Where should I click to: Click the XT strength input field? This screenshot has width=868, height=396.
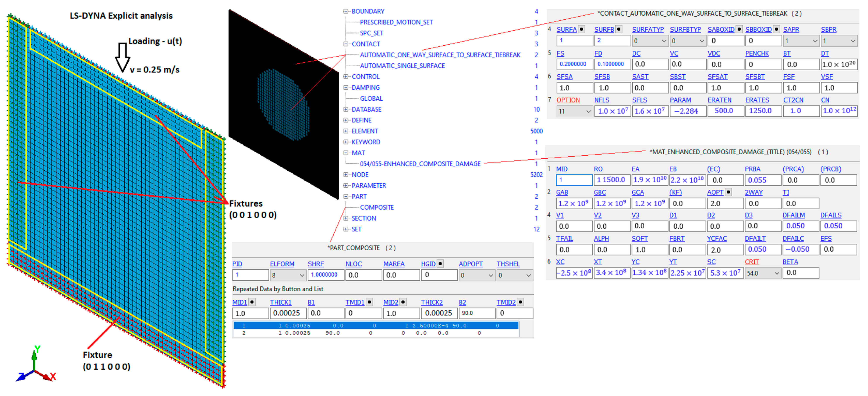click(x=612, y=273)
